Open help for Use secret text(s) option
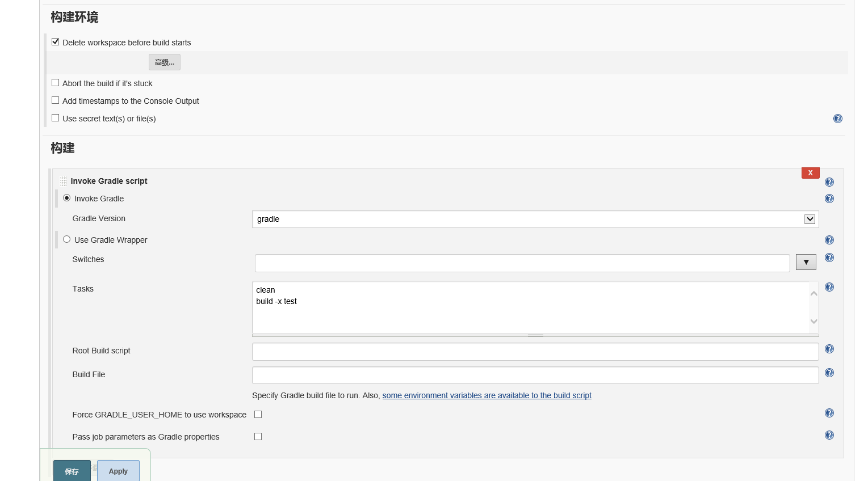The height and width of the screenshot is (481, 868). coord(837,119)
